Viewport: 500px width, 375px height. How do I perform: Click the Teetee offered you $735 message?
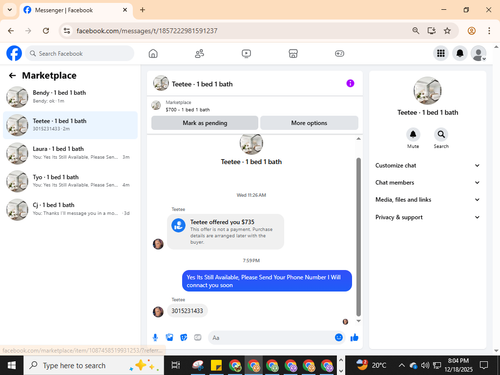[x=226, y=232]
